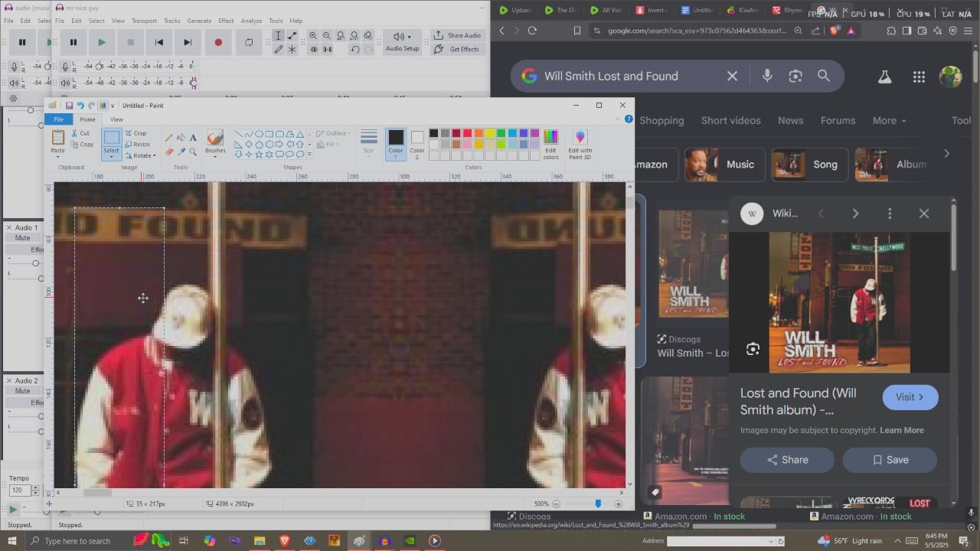Open the Audacity Generate menu
The image size is (980, 551).
tap(199, 21)
